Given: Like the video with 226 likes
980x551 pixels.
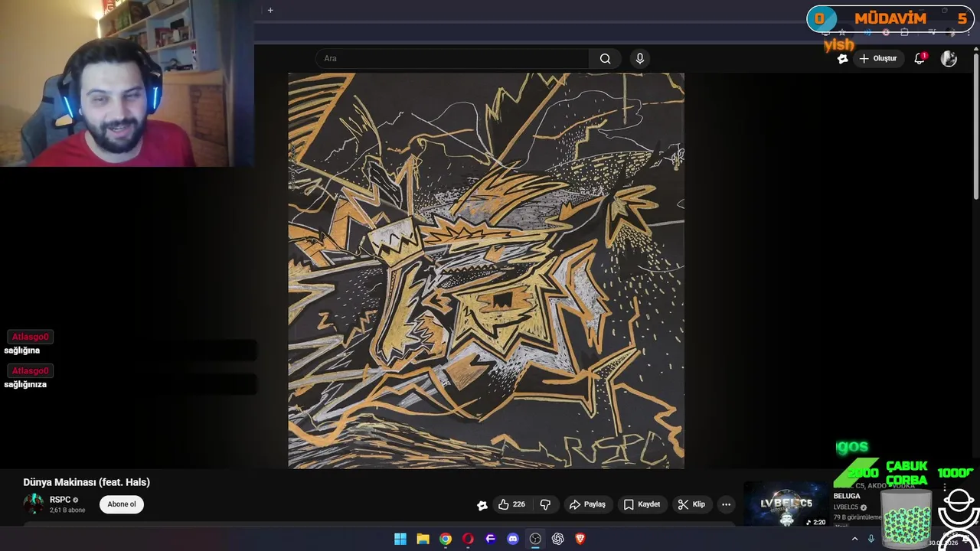Looking at the screenshot, I should coord(511,504).
